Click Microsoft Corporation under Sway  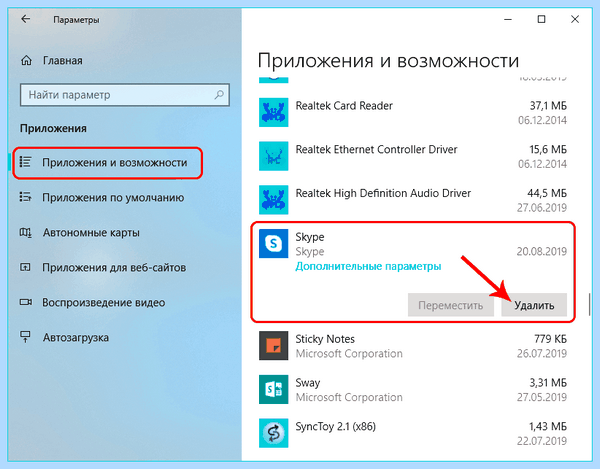tap(349, 397)
